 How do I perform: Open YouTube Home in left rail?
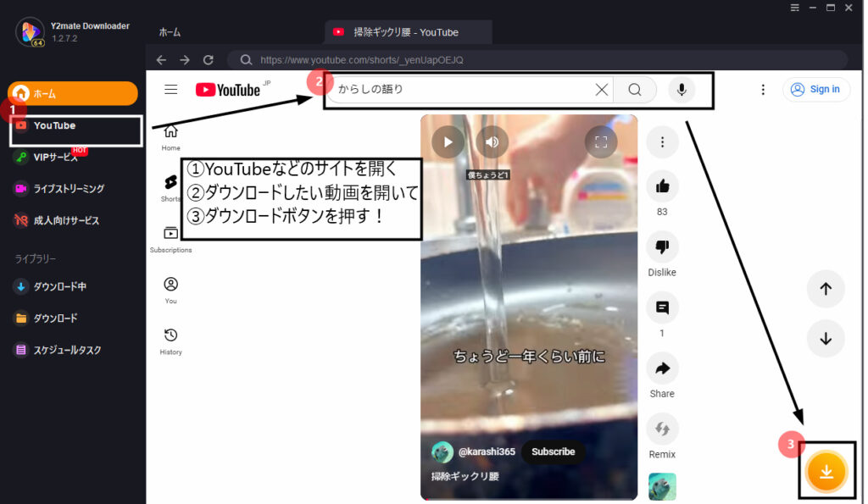[170, 138]
